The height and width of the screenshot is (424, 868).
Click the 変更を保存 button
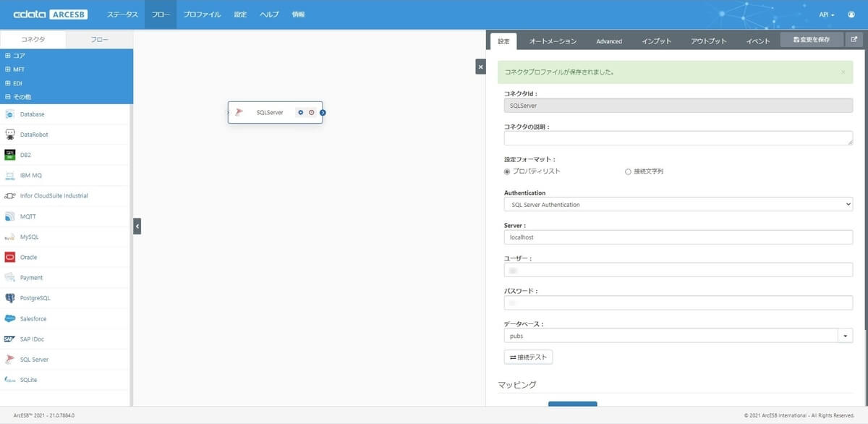coord(812,40)
